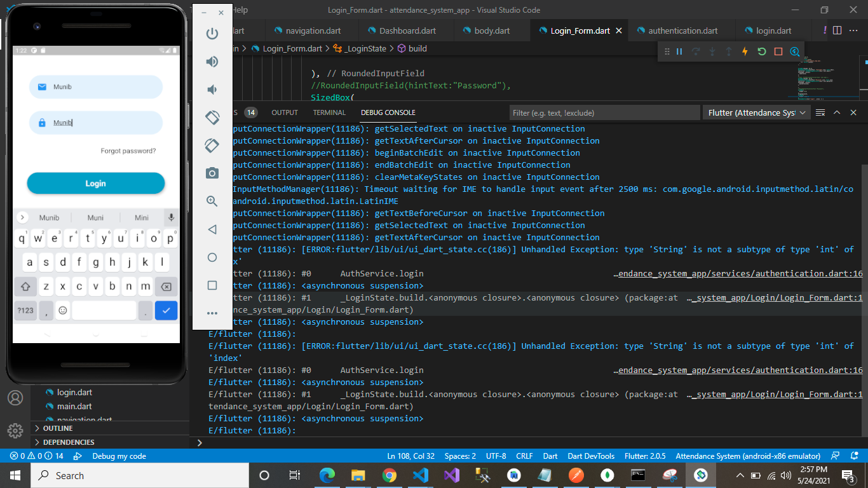Open the Accounts icon in activity bar
This screenshot has height=488, width=868.
[x=15, y=398]
